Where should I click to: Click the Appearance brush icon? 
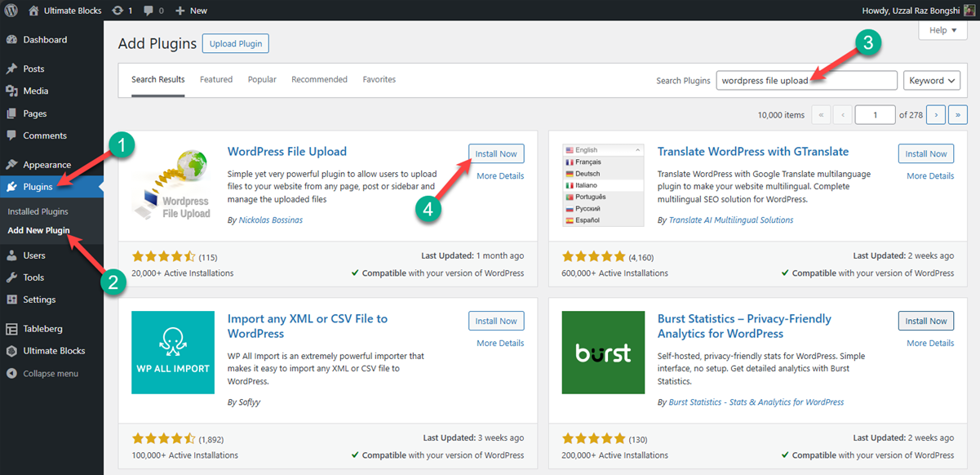tap(11, 164)
